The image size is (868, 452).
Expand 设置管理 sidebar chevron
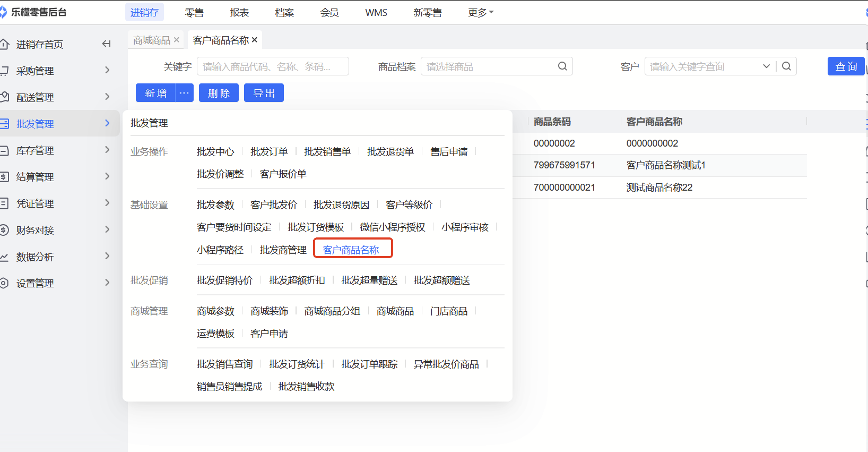(x=107, y=283)
